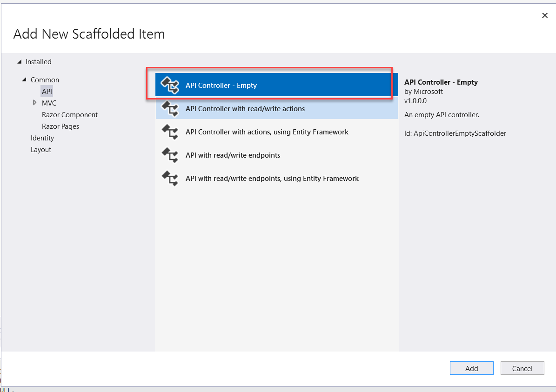Click the API Controller - Empty scaffold icon
The width and height of the screenshot is (556, 392).
[x=170, y=86]
